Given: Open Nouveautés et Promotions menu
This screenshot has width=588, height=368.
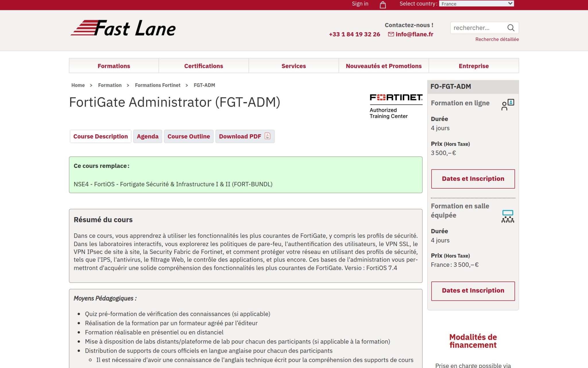Looking at the screenshot, I should (384, 66).
